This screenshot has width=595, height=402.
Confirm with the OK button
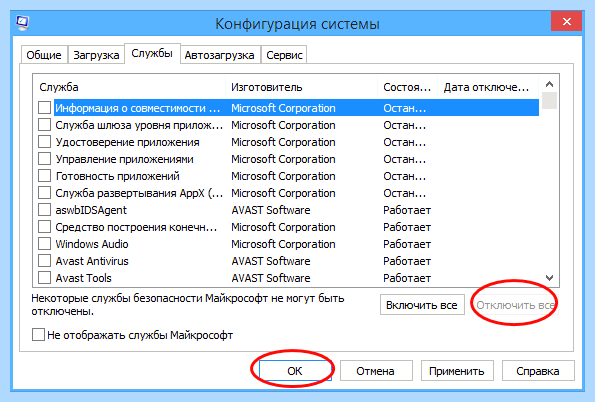(295, 370)
